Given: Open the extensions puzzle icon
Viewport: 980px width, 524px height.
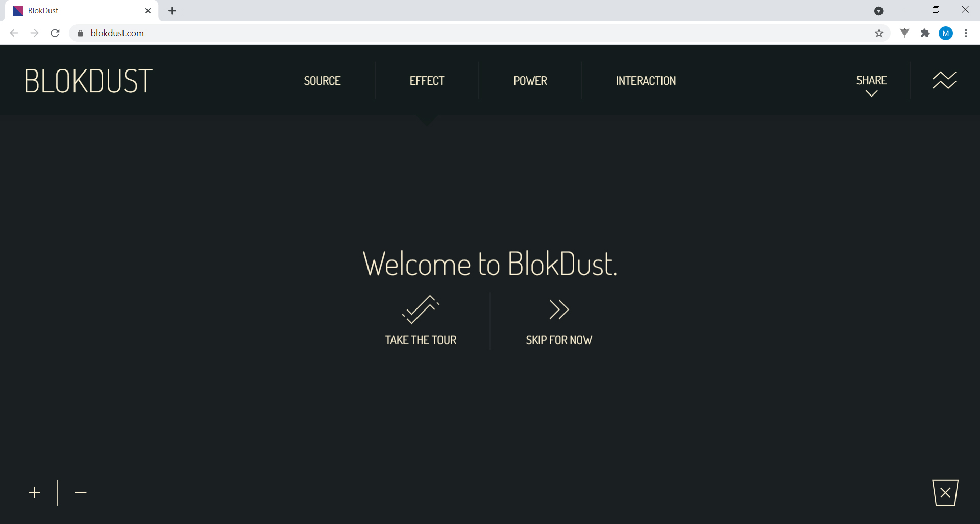Looking at the screenshot, I should click(x=925, y=33).
